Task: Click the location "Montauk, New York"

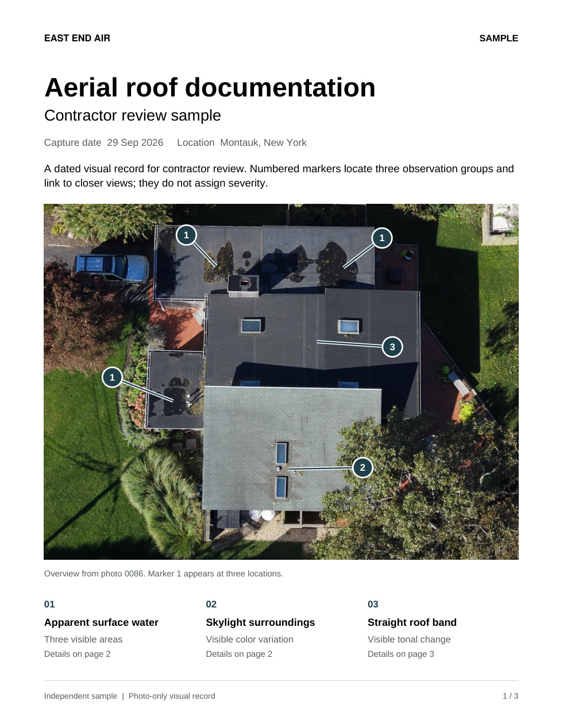Action: click(263, 142)
